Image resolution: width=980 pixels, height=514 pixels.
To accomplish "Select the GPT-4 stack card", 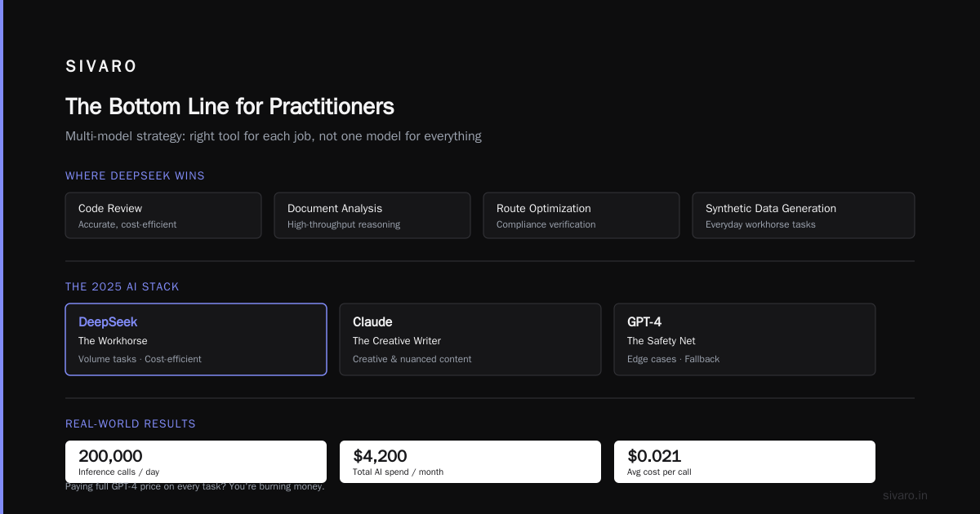I will [745, 339].
